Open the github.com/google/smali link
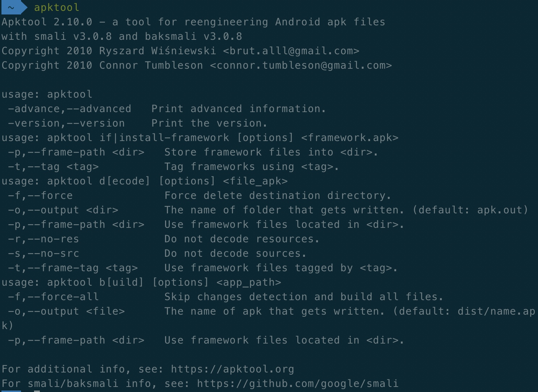This screenshot has width=538, height=392. point(298,383)
